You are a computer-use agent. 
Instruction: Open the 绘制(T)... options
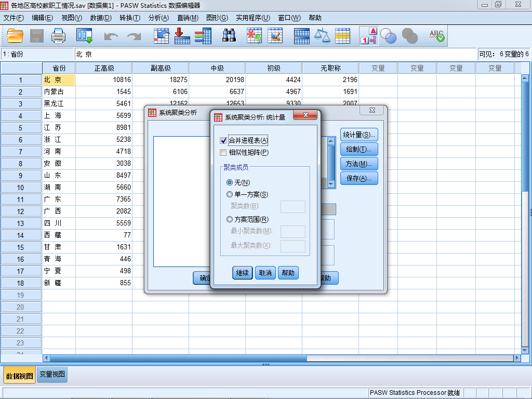359,149
